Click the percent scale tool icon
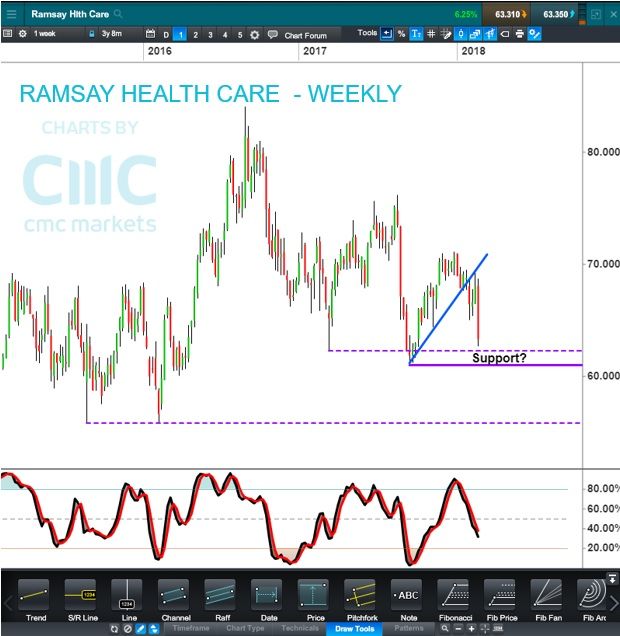620x636 pixels. tap(401, 34)
